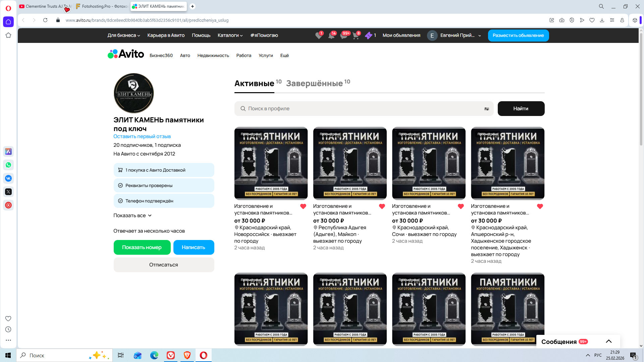Click 'Поиск в профиле' search field

[362, 109]
